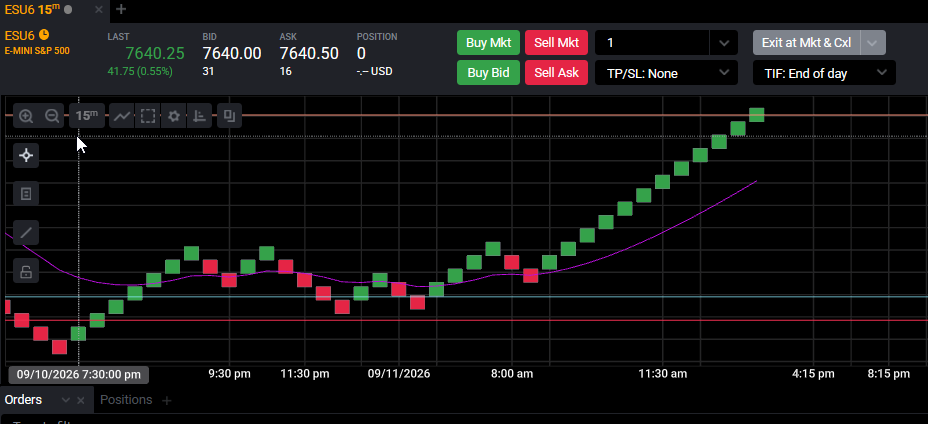Click the change value 41.75 (0.55%)
This screenshot has height=424, width=928.
coord(140,72)
